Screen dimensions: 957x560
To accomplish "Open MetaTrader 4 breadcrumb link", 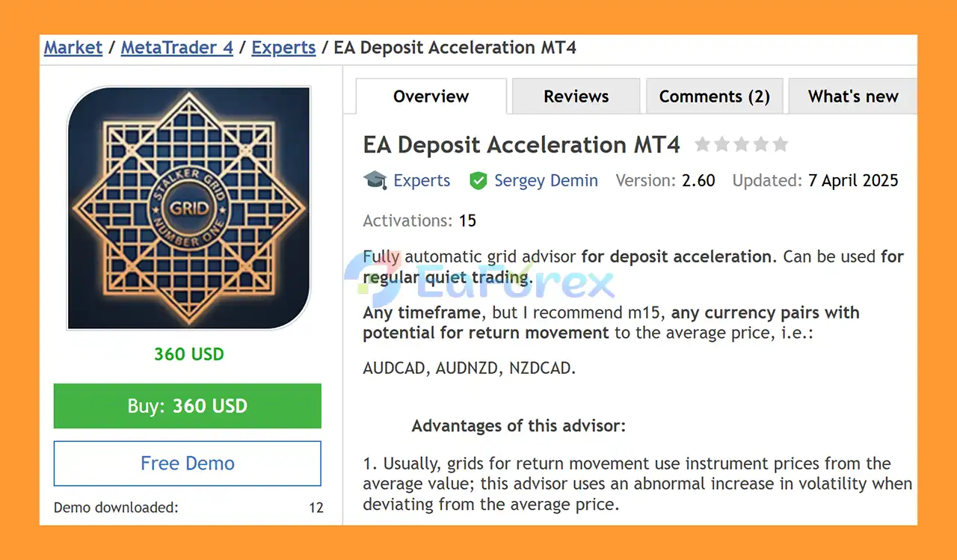I will pyautogui.click(x=177, y=48).
